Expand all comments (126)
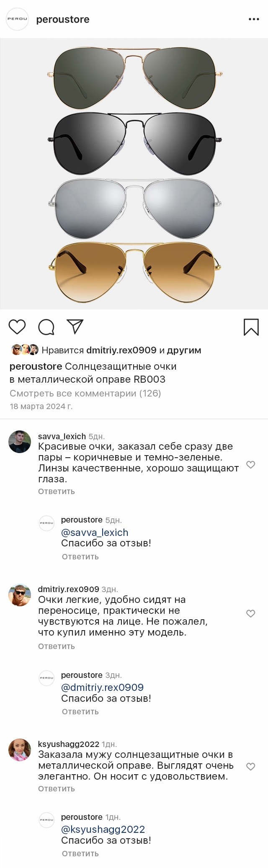This screenshot has width=268, height=868. point(85,393)
